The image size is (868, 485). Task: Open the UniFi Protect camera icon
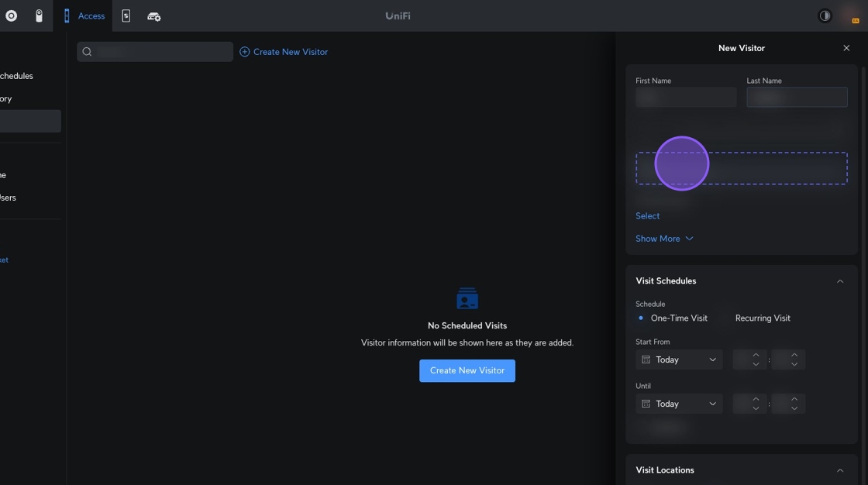tap(39, 15)
